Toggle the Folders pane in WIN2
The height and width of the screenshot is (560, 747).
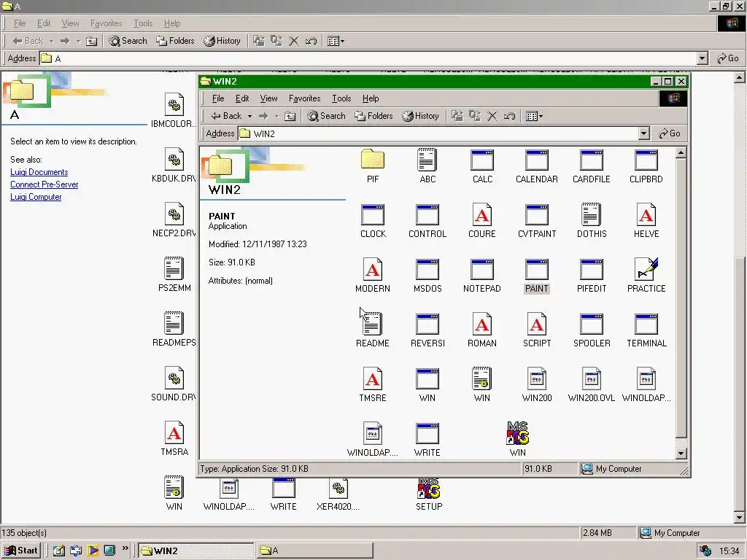pyautogui.click(x=373, y=116)
